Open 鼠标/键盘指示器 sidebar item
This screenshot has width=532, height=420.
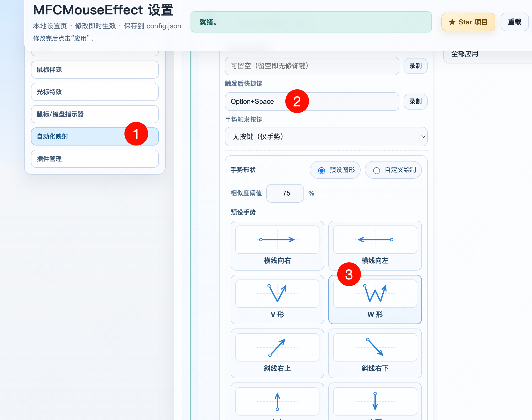click(95, 114)
